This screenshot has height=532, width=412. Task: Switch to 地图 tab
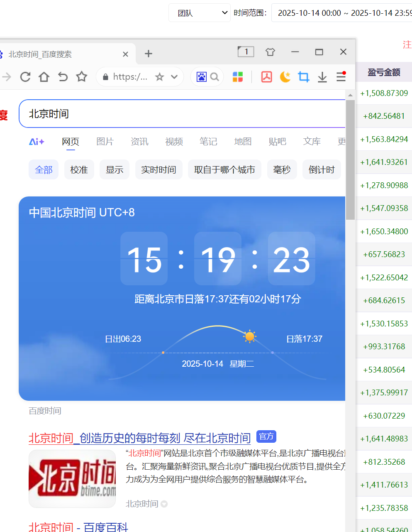243,142
